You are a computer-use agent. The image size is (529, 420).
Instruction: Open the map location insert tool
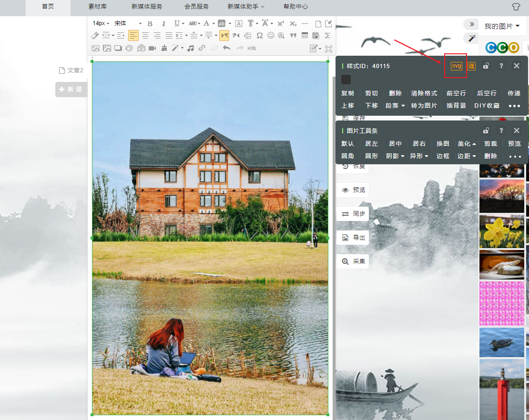pos(141,48)
